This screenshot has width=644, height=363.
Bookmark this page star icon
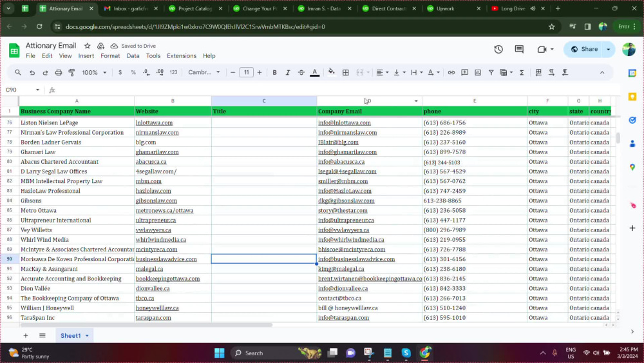point(552,26)
